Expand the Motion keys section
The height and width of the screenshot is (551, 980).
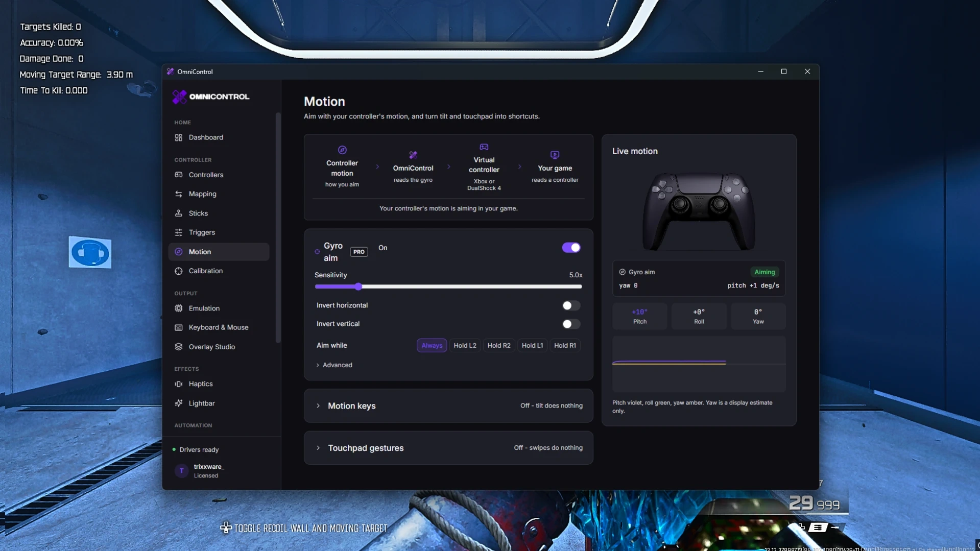click(x=448, y=406)
